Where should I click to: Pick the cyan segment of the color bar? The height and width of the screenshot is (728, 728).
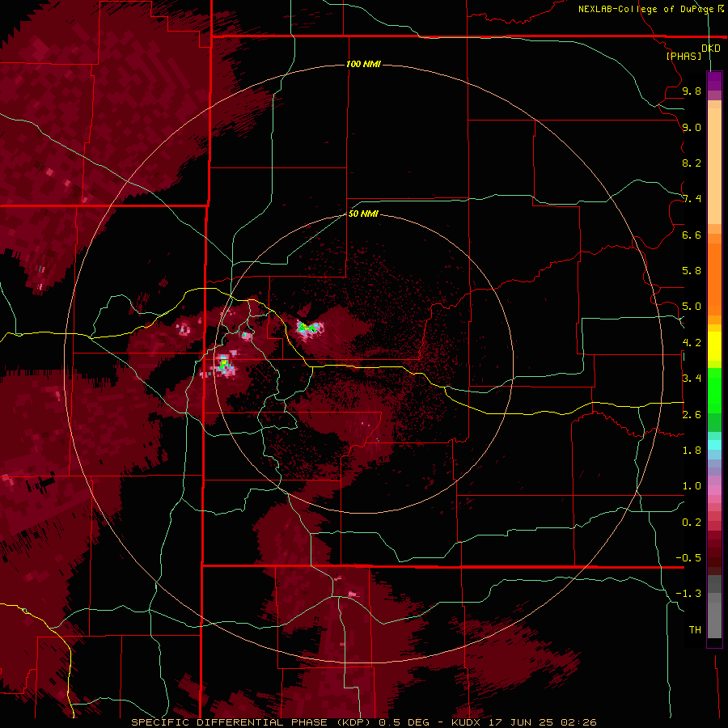click(714, 445)
